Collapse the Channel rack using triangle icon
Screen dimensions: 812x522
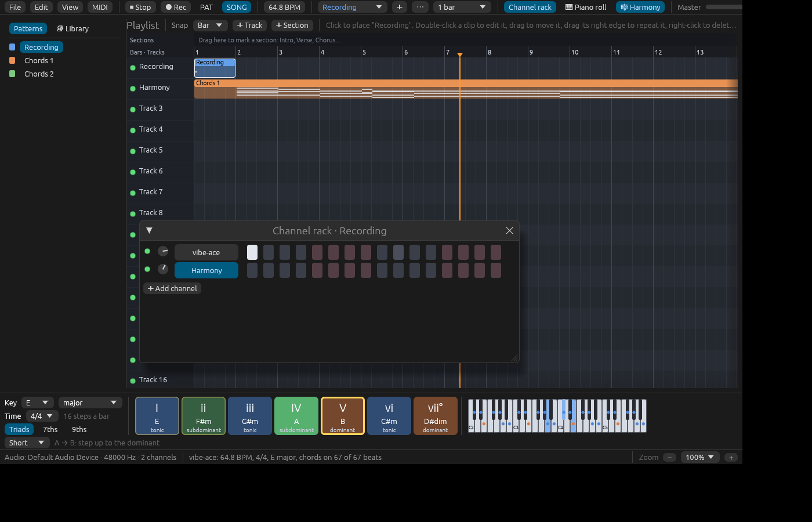[x=149, y=230]
